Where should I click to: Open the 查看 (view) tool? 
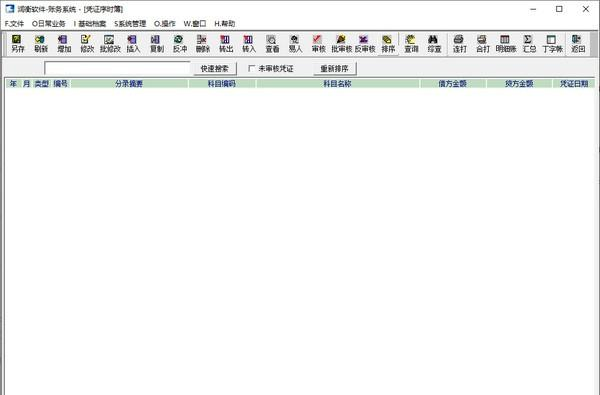(x=272, y=44)
